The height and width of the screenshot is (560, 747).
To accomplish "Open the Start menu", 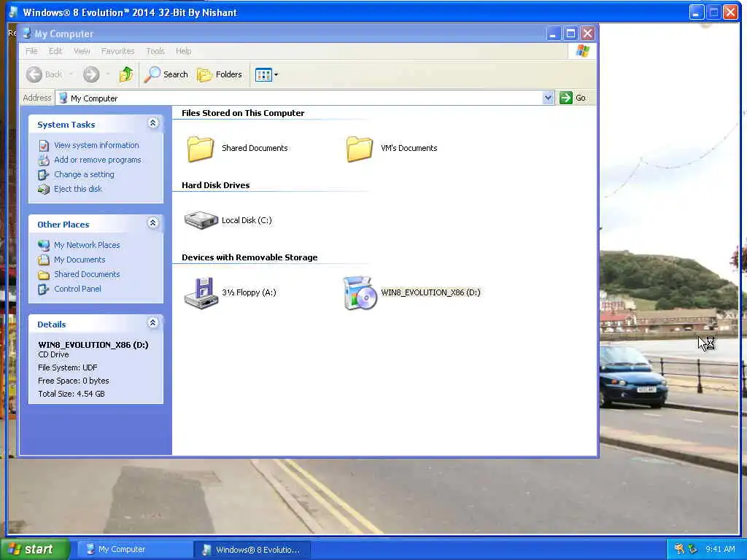I will point(34,549).
